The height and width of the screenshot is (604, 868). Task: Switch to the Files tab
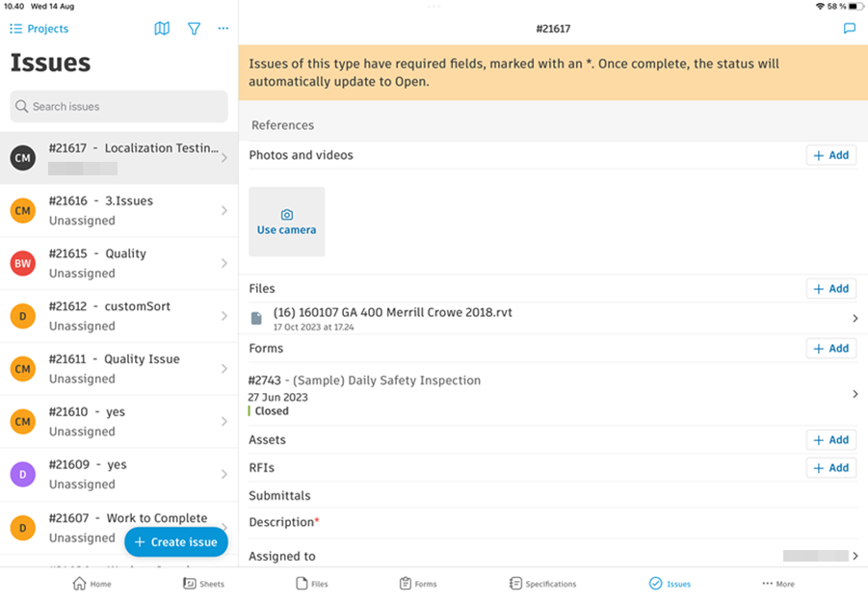coord(312,584)
